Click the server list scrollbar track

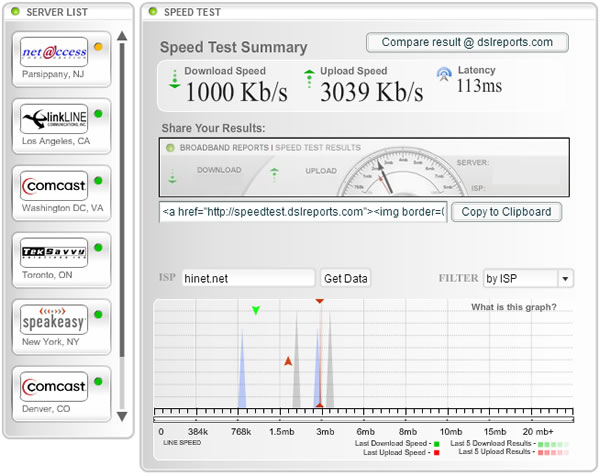(x=122, y=226)
